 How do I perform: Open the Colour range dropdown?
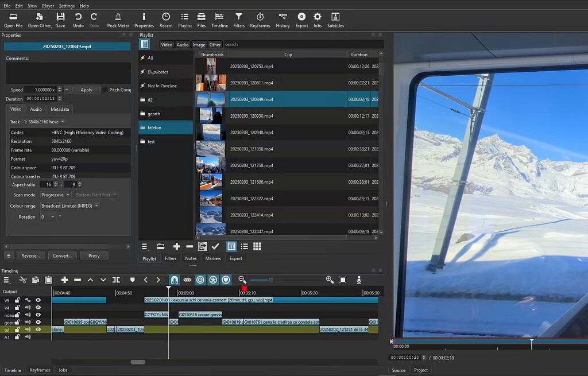(x=70, y=206)
